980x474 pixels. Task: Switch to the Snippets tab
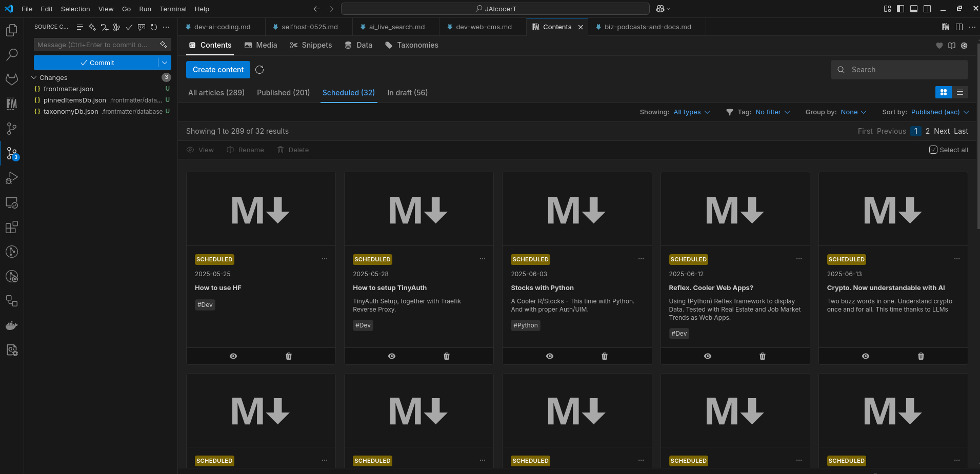[x=311, y=45]
